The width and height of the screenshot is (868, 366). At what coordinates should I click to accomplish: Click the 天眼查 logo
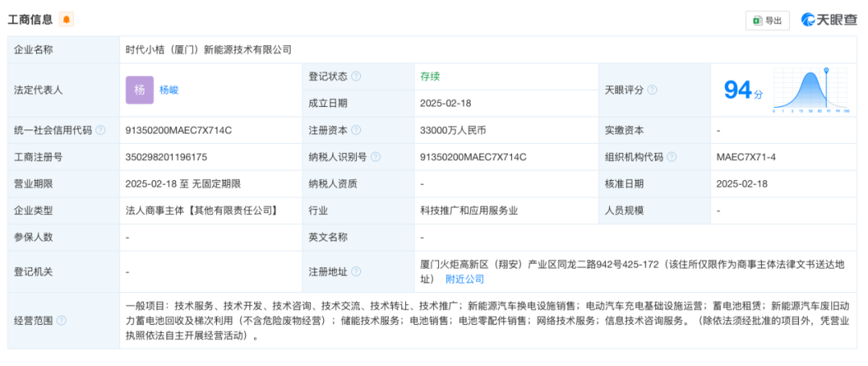coord(829,20)
